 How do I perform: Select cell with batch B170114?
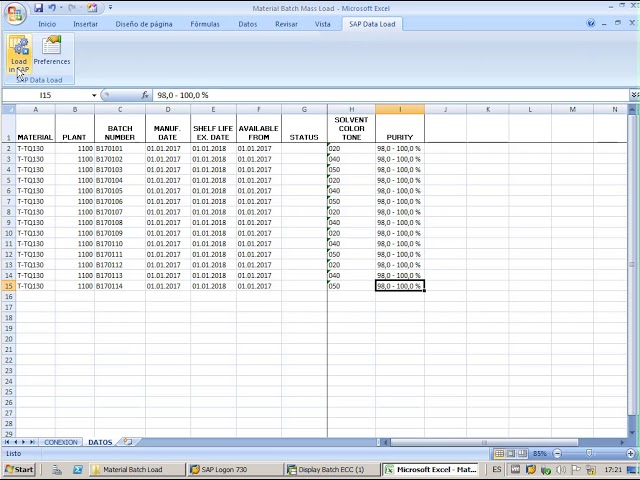(x=120, y=286)
